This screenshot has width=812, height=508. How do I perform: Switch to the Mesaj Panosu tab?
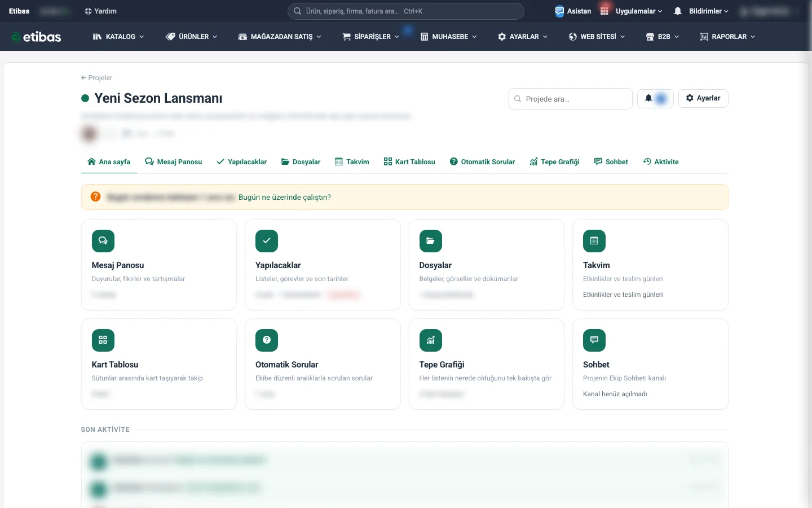click(173, 162)
